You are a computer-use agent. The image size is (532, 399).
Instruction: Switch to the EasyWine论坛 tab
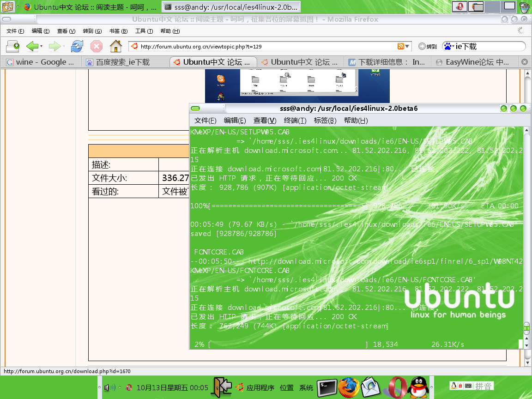[x=475, y=62]
